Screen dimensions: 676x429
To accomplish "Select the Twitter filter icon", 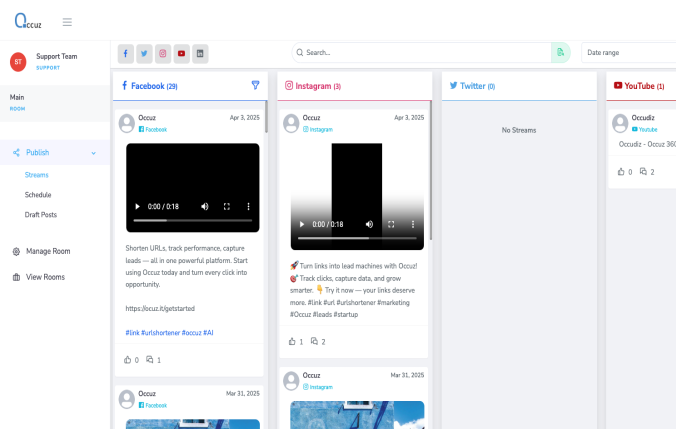I will (x=144, y=53).
